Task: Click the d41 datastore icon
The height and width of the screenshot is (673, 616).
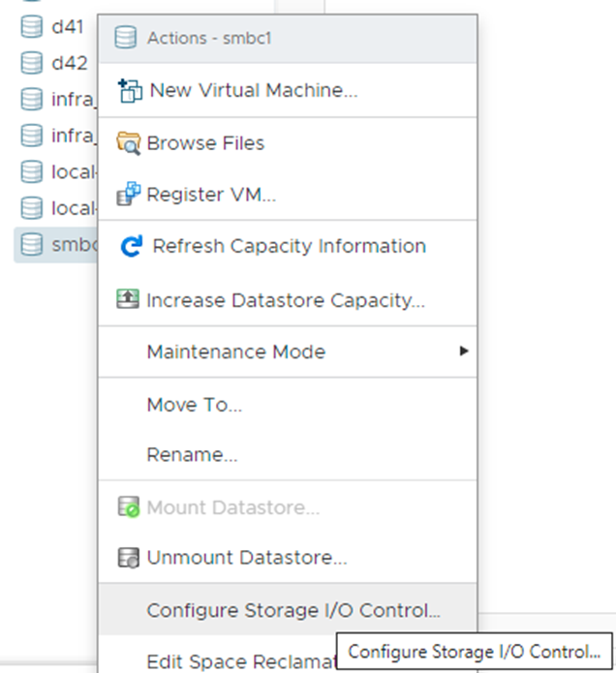Action: coord(32,27)
